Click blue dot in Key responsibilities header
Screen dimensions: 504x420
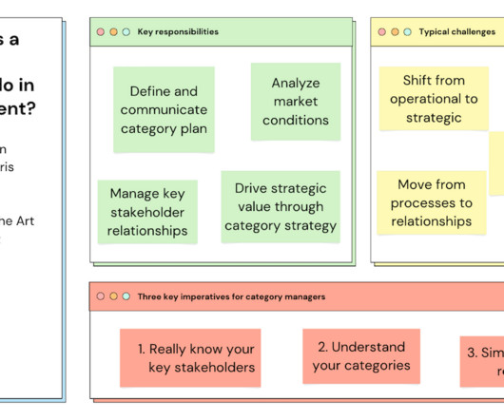point(126,31)
